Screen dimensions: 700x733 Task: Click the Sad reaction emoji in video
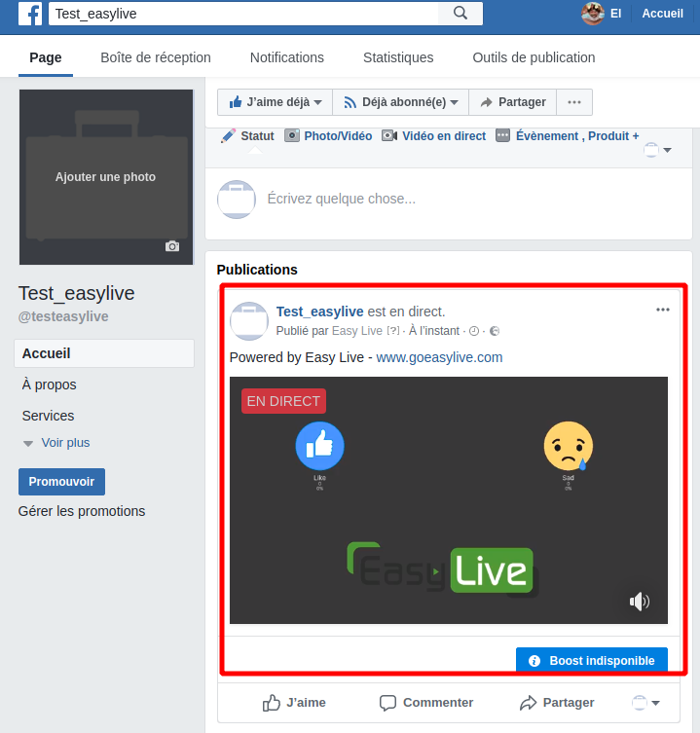pos(569,446)
